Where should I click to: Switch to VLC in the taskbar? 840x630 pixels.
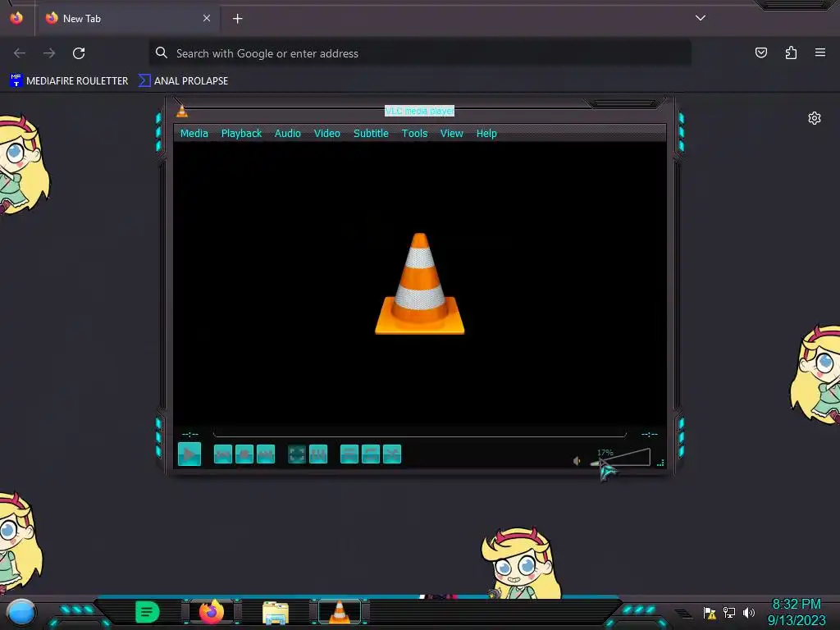(x=340, y=612)
